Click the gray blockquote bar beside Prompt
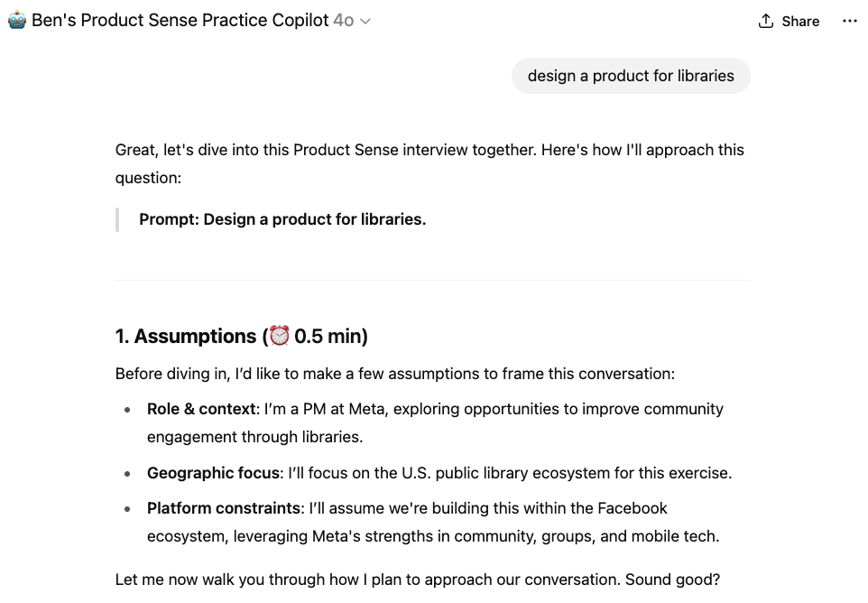This screenshot has width=868, height=603. pyautogui.click(x=117, y=219)
